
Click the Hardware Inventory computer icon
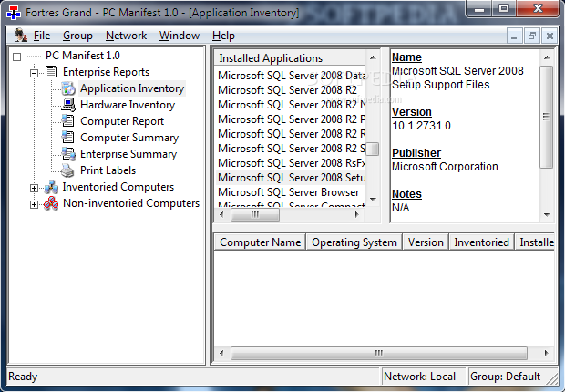pos(68,105)
